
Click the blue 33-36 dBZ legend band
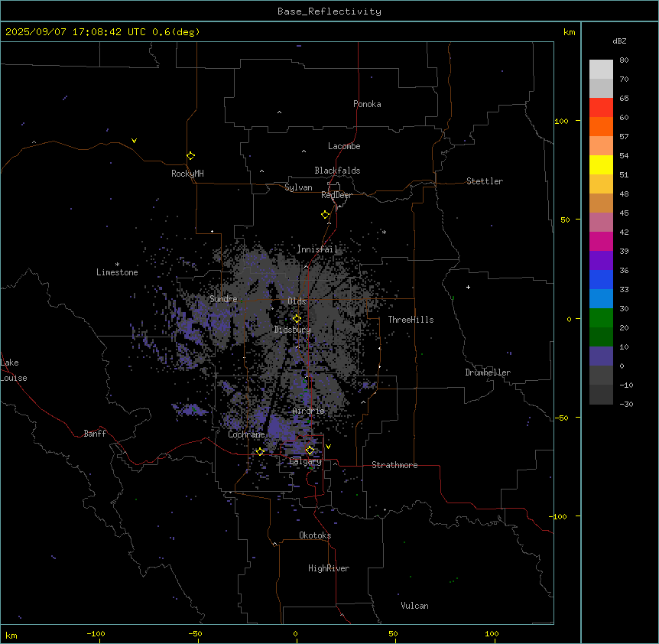[x=601, y=279]
